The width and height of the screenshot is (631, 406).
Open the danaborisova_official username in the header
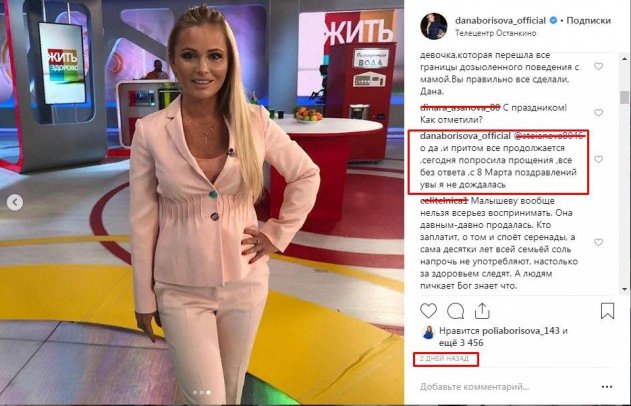tap(500, 21)
